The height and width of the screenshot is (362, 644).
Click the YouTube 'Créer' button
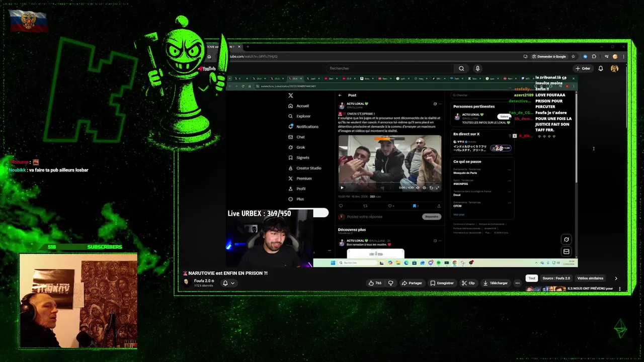coord(583,68)
